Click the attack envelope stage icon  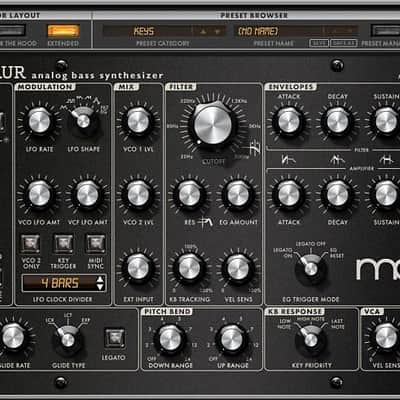point(289,160)
